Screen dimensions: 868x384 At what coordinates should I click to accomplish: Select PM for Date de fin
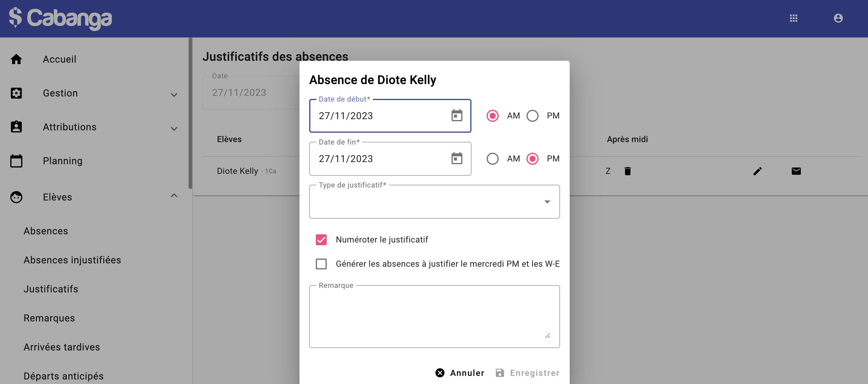tap(532, 158)
